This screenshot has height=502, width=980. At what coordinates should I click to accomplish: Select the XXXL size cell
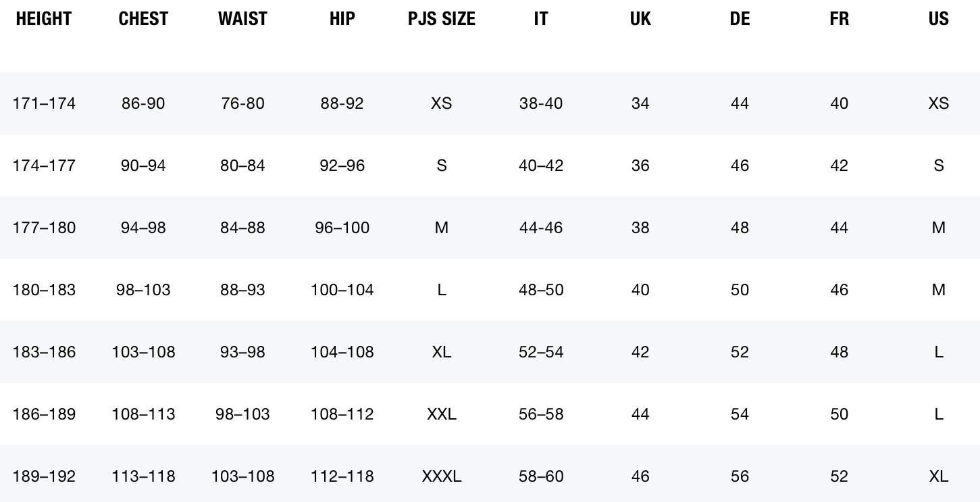[x=441, y=476]
